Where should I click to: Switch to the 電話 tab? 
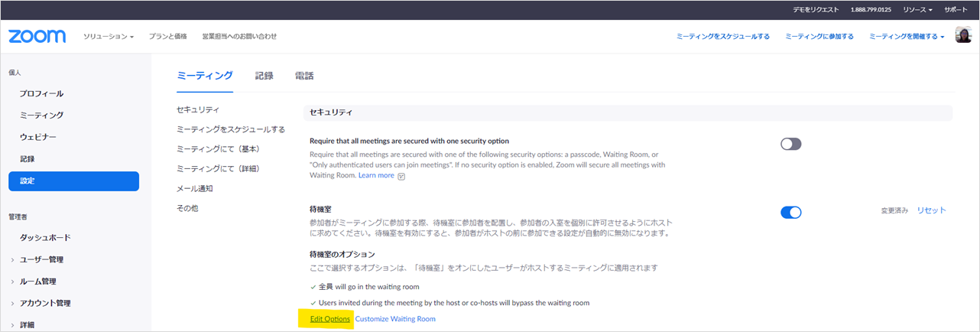303,76
